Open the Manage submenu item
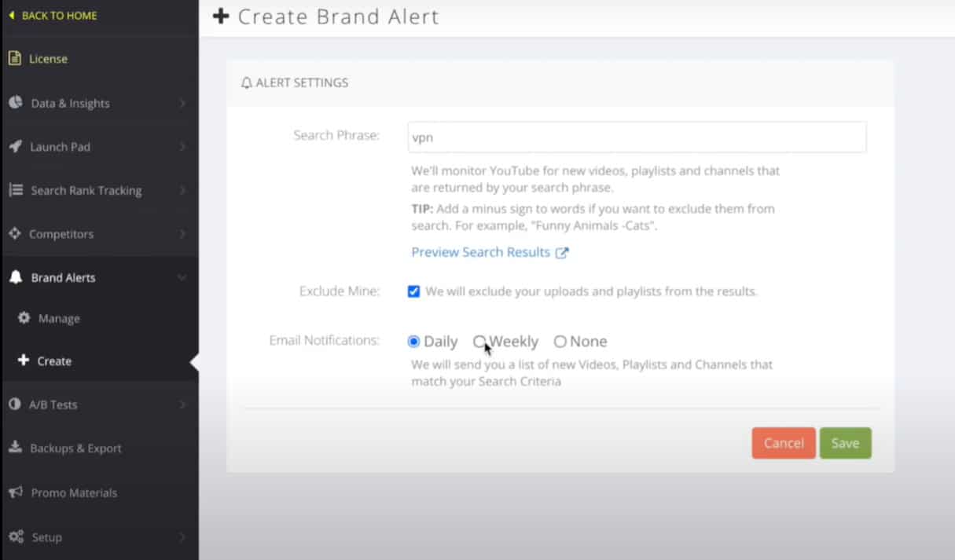Screen dimensions: 955x560 [x=59, y=319]
